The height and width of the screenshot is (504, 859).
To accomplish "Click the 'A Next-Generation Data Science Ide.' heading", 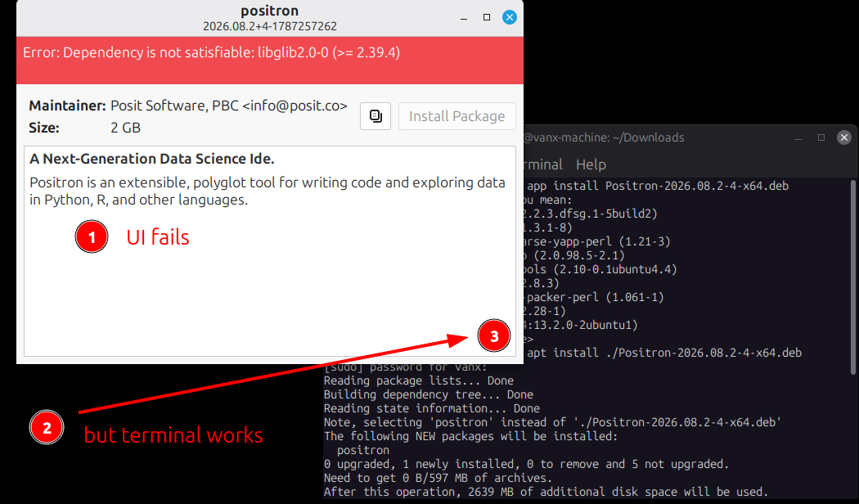I will tap(151, 159).
